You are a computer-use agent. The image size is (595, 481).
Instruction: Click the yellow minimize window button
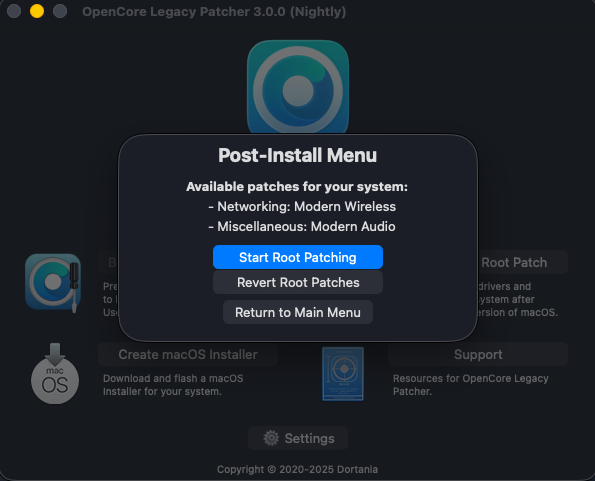pyautogui.click(x=37, y=11)
